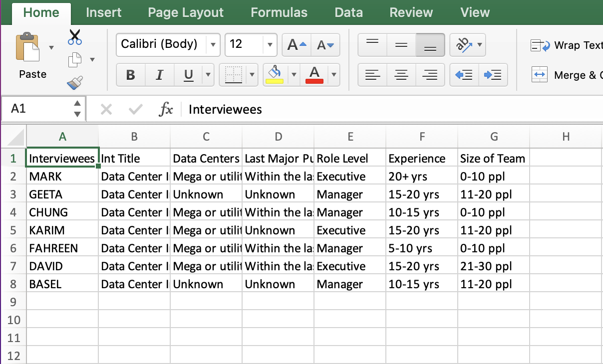Align text right
This screenshot has width=603, height=364.
[430, 75]
